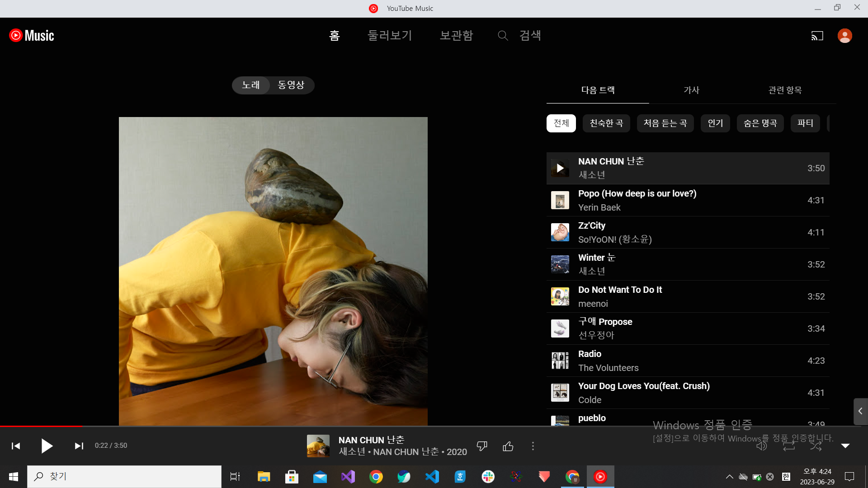Image resolution: width=868 pixels, height=488 pixels.
Task: Open the 가사 lyrics tab
Action: tap(692, 90)
